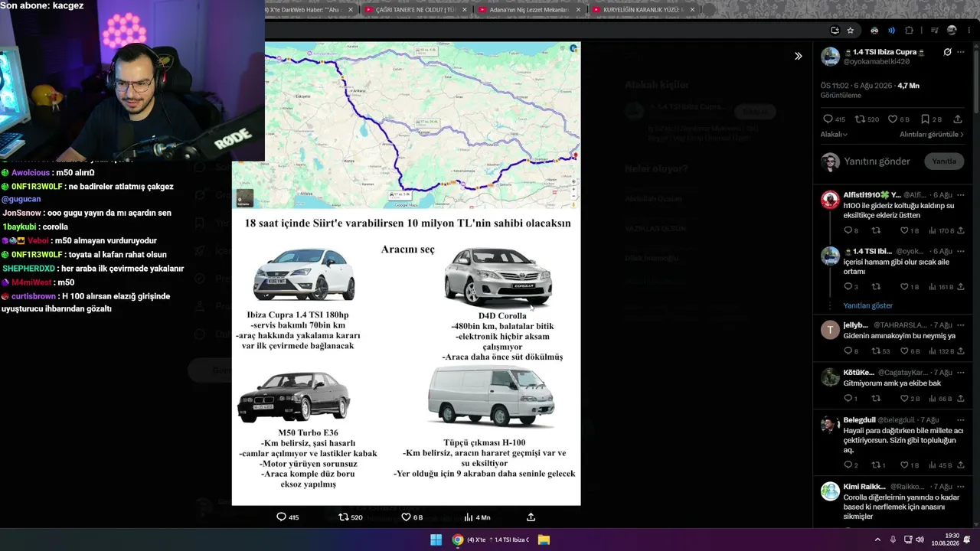Image resolution: width=980 pixels, height=551 pixels.
Task: Click chat username SHEPHERDXD
Action: pos(29,269)
